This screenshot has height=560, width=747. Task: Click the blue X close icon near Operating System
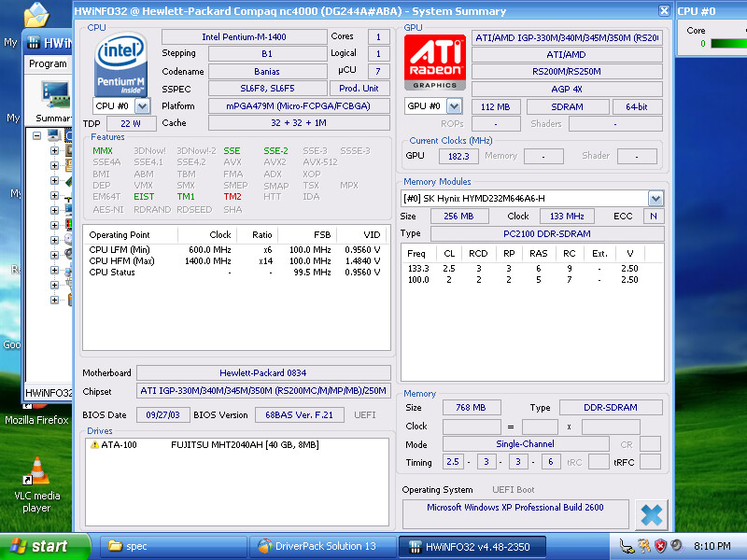pos(651,515)
